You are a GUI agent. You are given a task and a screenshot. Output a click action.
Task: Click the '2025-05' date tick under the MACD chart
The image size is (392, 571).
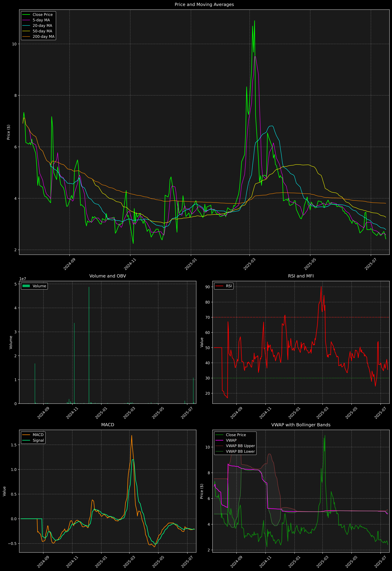[x=158, y=562]
